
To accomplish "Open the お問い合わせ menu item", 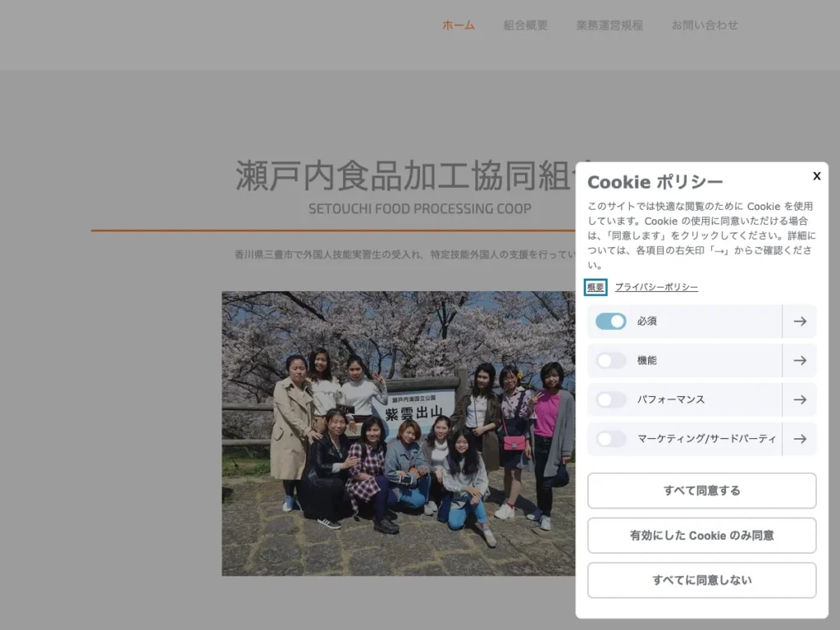I will click(x=705, y=25).
